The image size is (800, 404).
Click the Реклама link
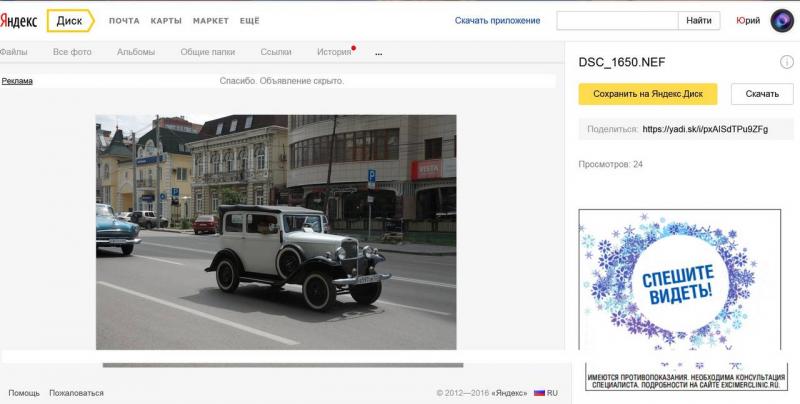(17, 81)
